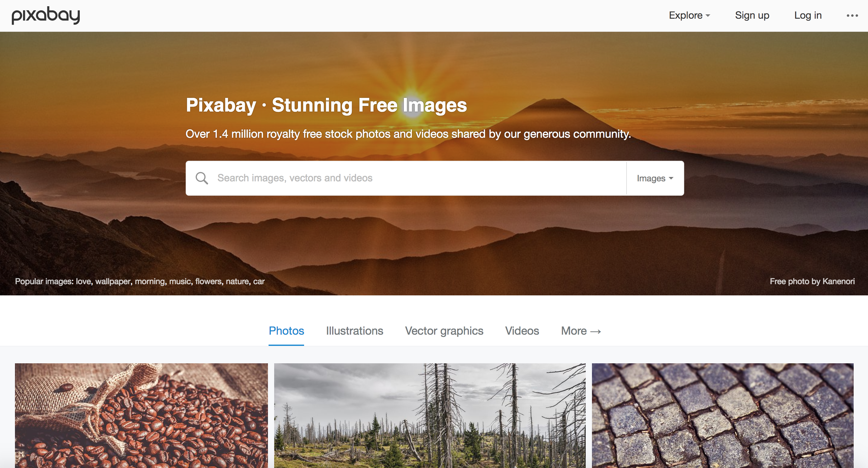The width and height of the screenshot is (868, 468).
Task: Click the popular tag 'love'
Action: tap(83, 281)
